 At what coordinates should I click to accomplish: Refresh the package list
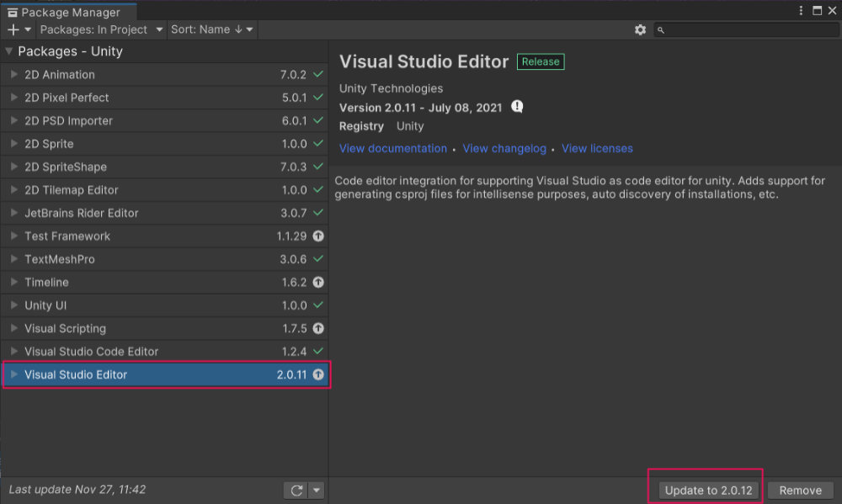[x=296, y=490]
